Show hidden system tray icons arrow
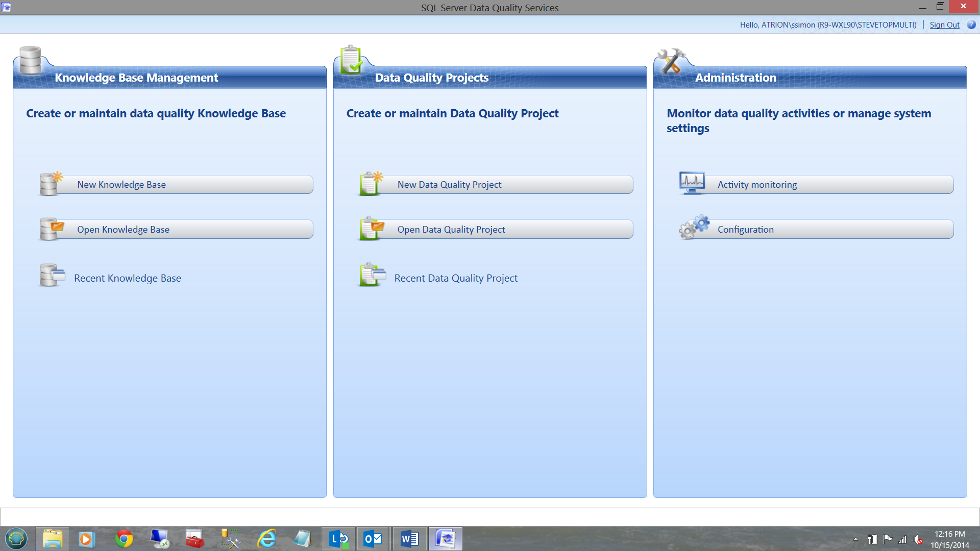This screenshot has width=980, height=551. tap(855, 539)
